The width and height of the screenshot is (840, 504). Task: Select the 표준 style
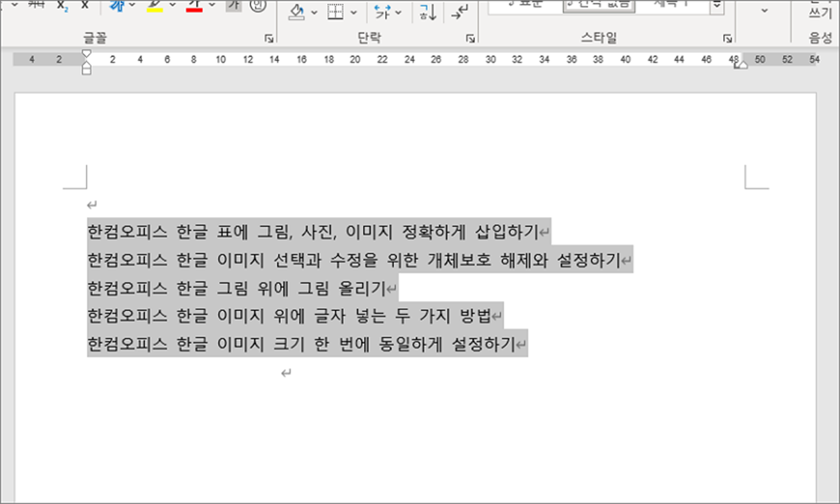[526, 5]
